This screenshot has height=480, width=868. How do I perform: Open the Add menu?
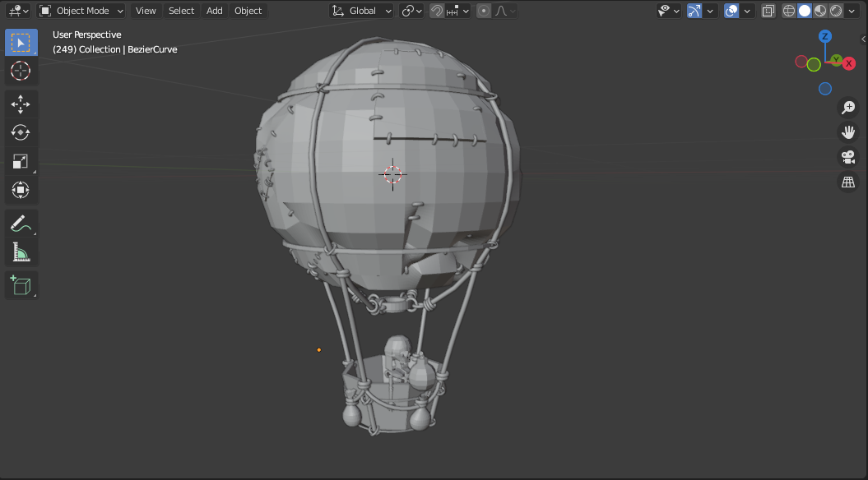(x=214, y=11)
